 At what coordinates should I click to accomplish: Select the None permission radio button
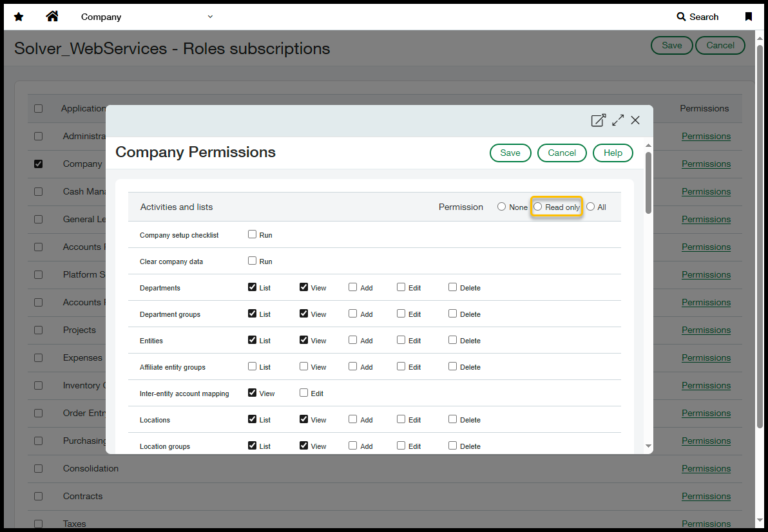click(501, 207)
